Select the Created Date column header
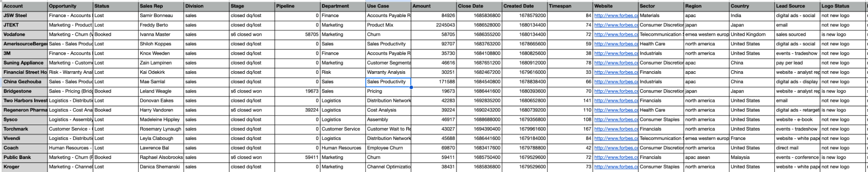Image resolution: width=868 pixels, height=172 pixels. (525, 6)
